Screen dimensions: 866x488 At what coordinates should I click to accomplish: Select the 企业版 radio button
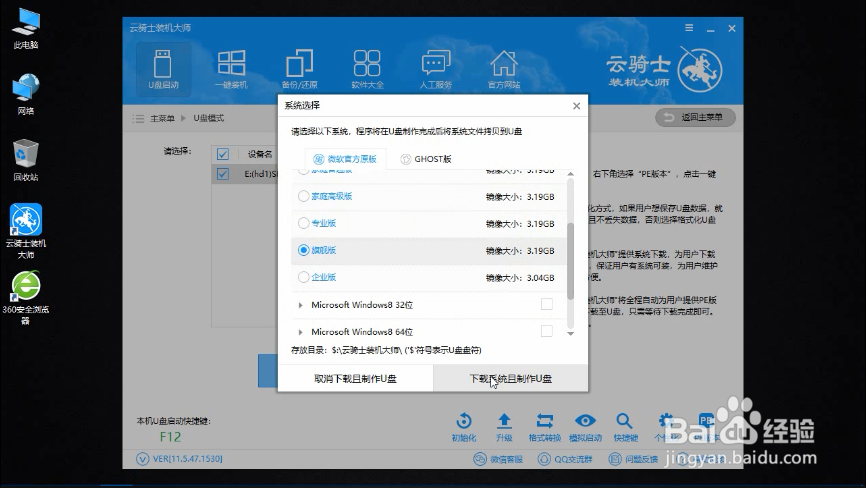[x=303, y=277]
